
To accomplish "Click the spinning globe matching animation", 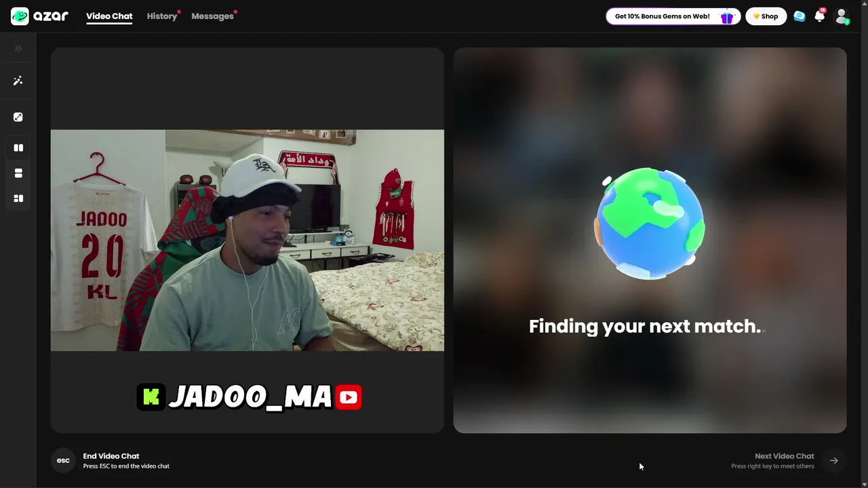I will pyautogui.click(x=650, y=224).
